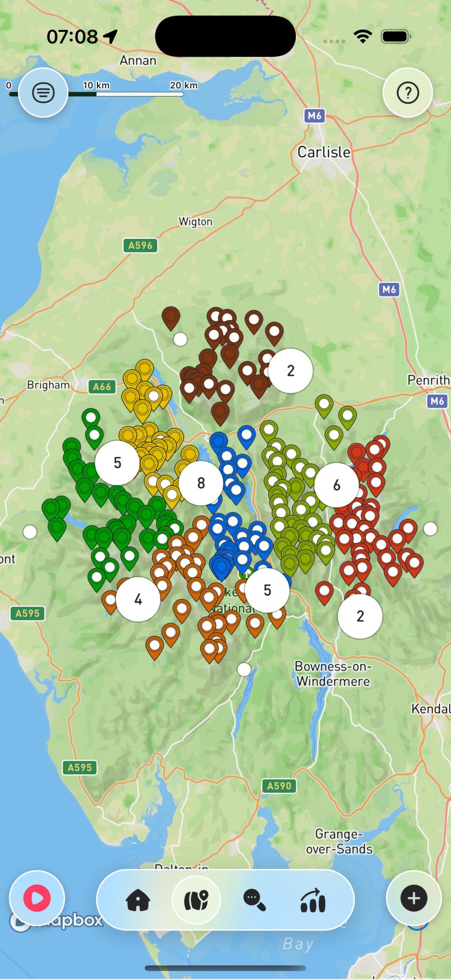The width and height of the screenshot is (451, 980).
Task: Tap the A590 road shield
Action: tap(279, 786)
